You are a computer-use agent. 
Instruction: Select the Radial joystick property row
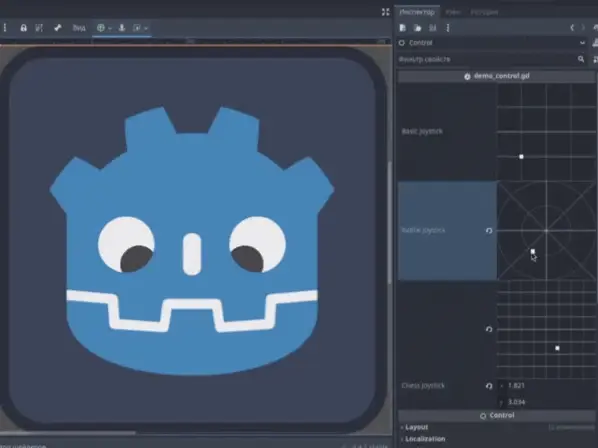pos(447,230)
